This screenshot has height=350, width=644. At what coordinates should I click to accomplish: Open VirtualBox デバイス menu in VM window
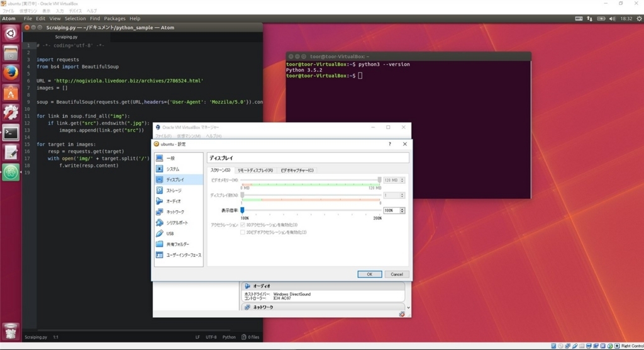75,11
